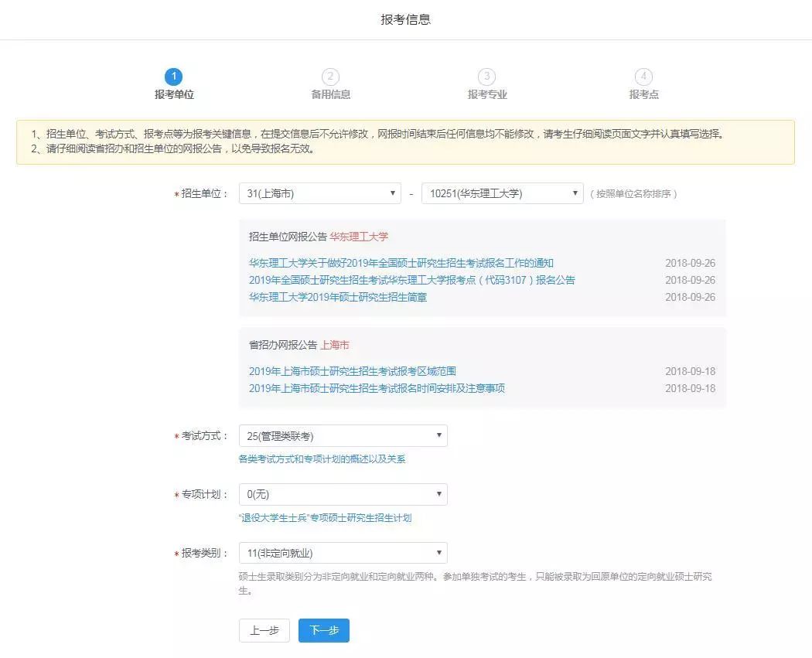Select the 报考专业 step label
This screenshot has width=812, height=658.
coord(486,94)
